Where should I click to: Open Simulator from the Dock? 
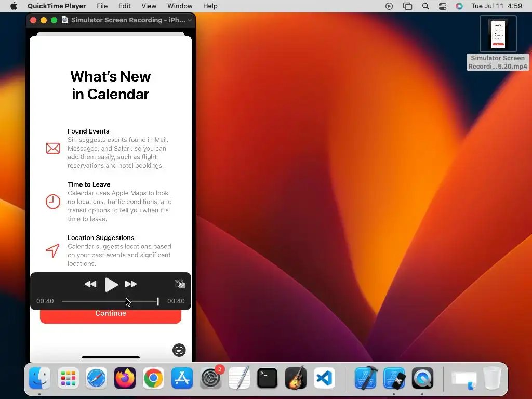click(x=394, y=378)
